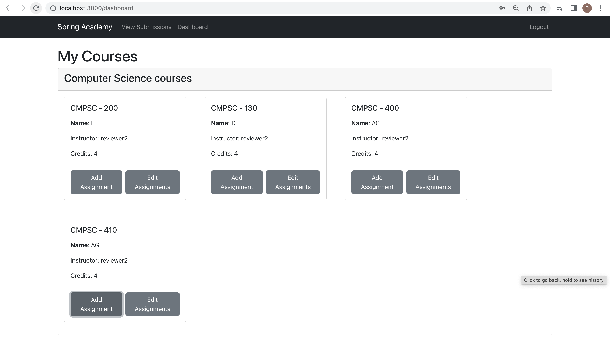610x364 pixels.
Task: Open the password manager key icon
Action: click(x=502, y=8)
